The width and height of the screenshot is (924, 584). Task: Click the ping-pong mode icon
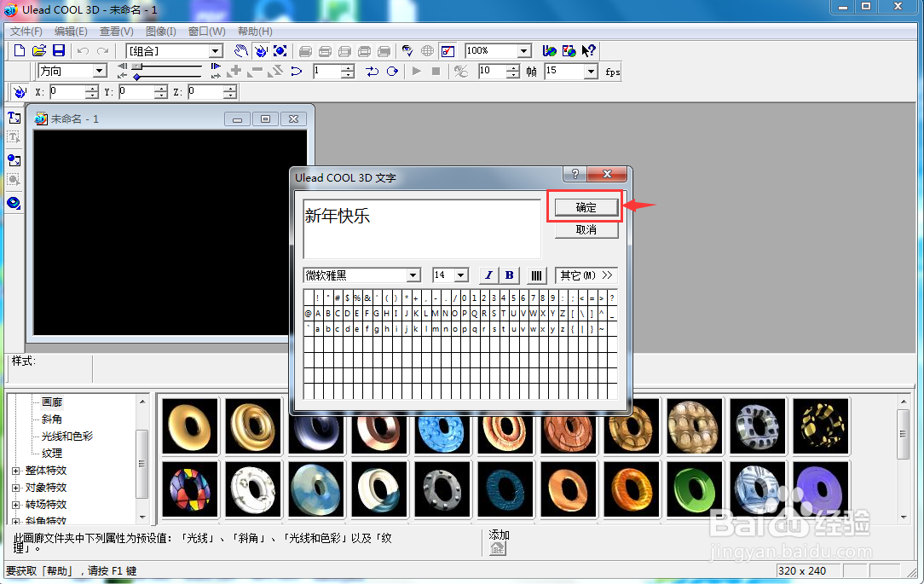point(372,72)
